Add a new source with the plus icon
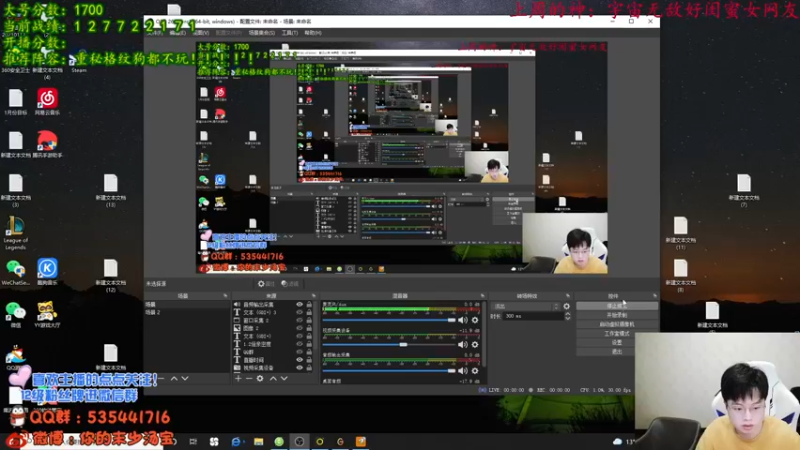 coord(238,379)
